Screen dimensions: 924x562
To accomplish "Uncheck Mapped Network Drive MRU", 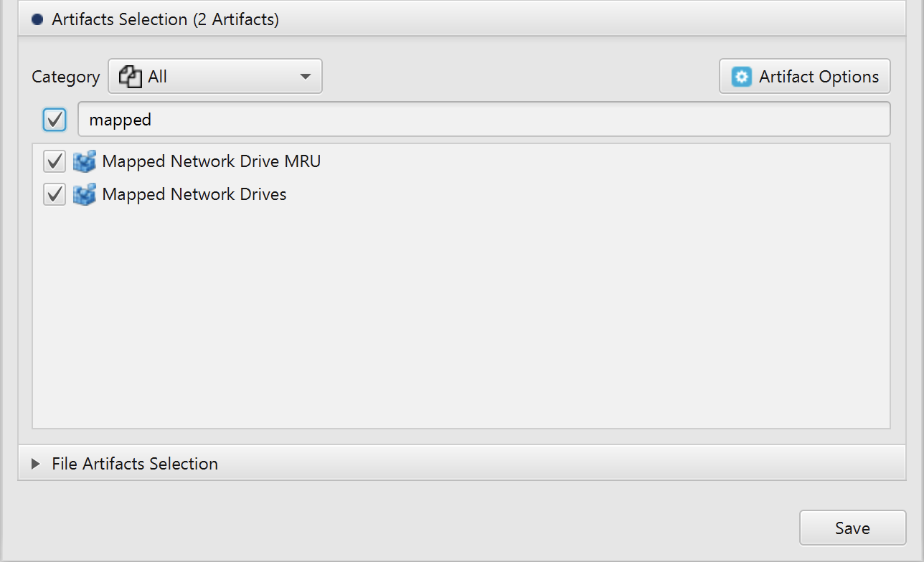I will coord(54,161).
